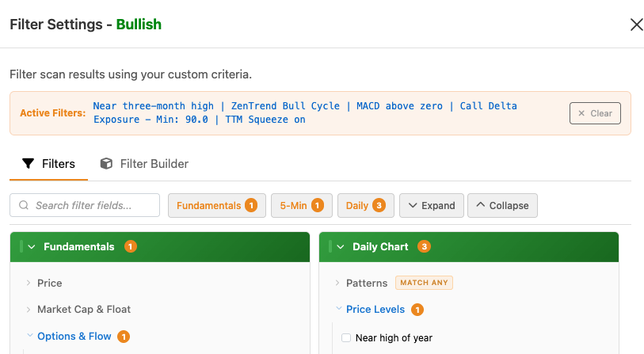644x354 pixels.
Task: Click the Price Levels count badge
Action: pos(417,310)
